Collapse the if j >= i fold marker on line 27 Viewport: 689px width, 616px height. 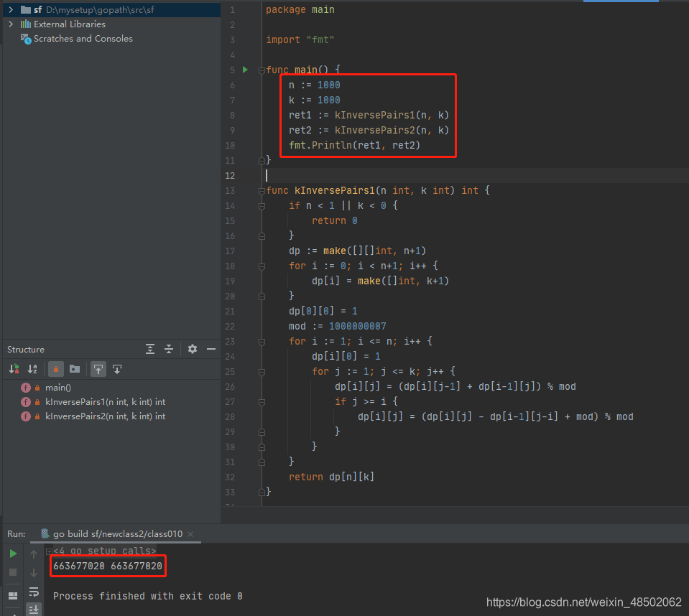coord(262,402)
